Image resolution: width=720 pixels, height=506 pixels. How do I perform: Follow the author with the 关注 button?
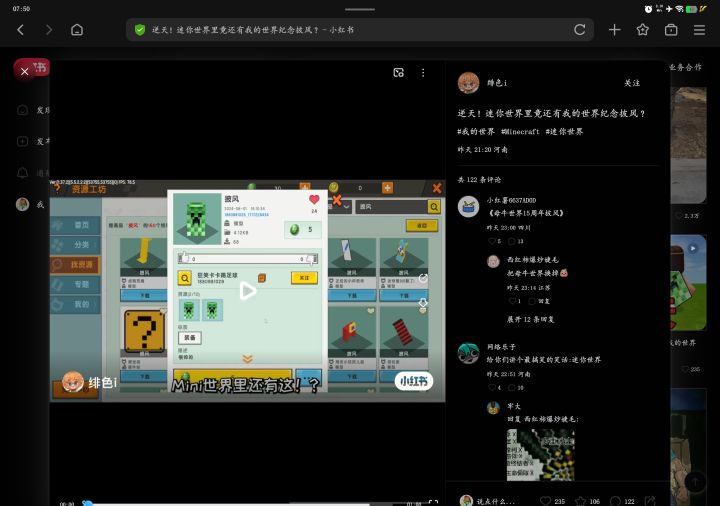(x=632, y=83)
